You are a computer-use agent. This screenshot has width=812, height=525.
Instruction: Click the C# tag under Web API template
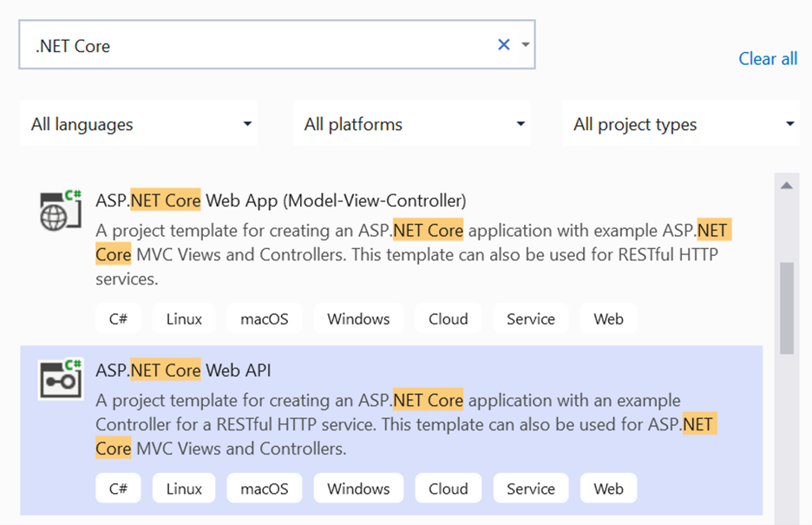118,488
